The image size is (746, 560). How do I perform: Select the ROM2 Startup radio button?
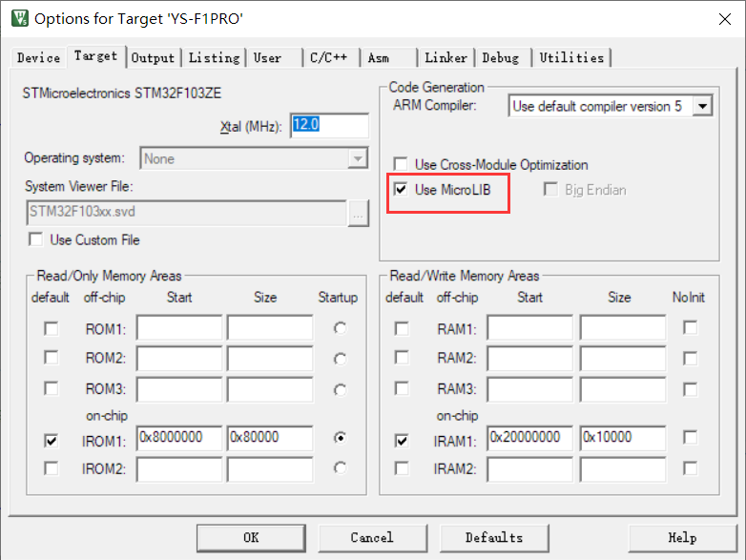tap(340, 359)
